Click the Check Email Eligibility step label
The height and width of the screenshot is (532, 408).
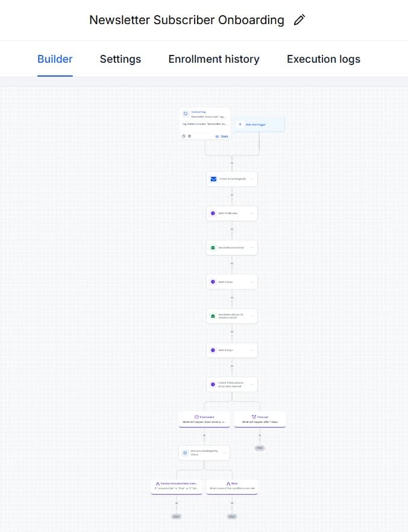click(x=233, y=179)
